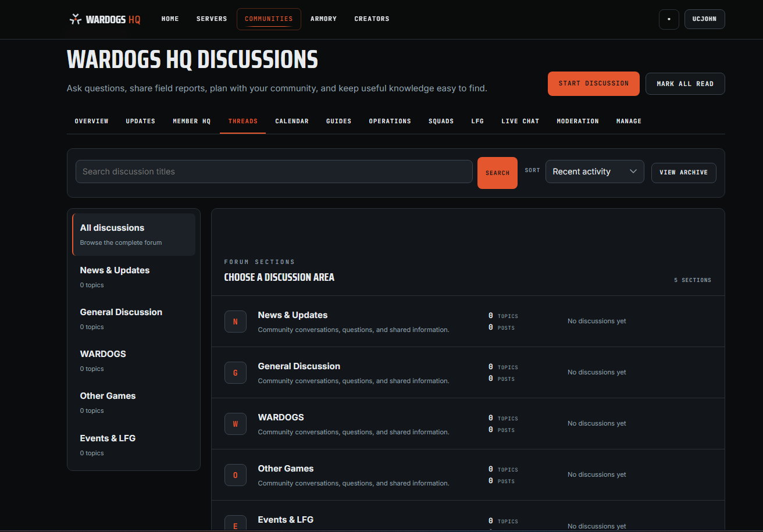This screenshot has width=763, height=532.
Task: Open the General Discussion 'G' section icon
Action: (236, 373)
